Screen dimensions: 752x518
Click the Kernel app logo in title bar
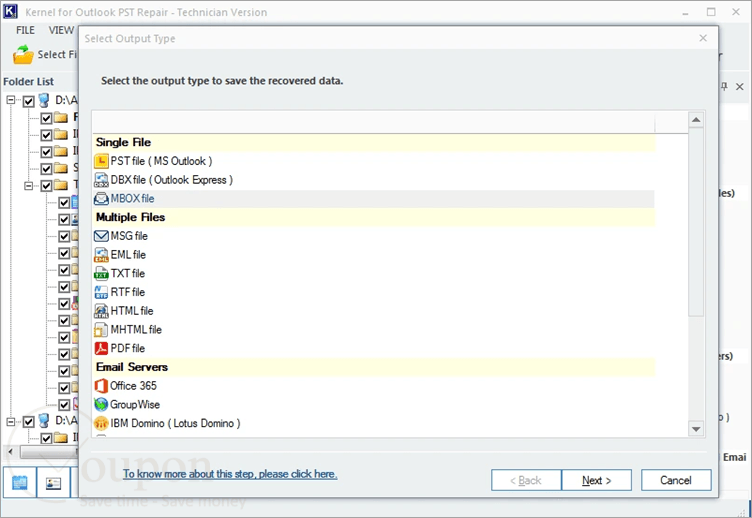point(11,12)
